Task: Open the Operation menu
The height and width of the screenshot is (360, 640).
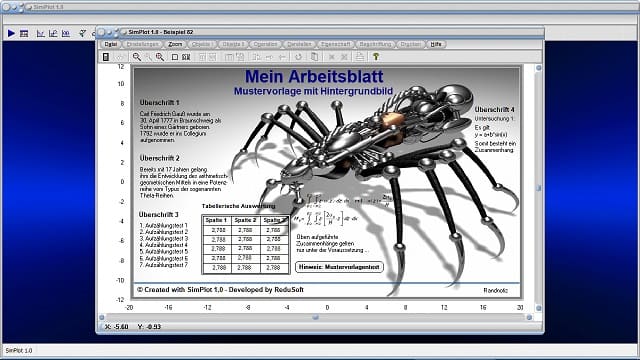Action: pos(265,44)
